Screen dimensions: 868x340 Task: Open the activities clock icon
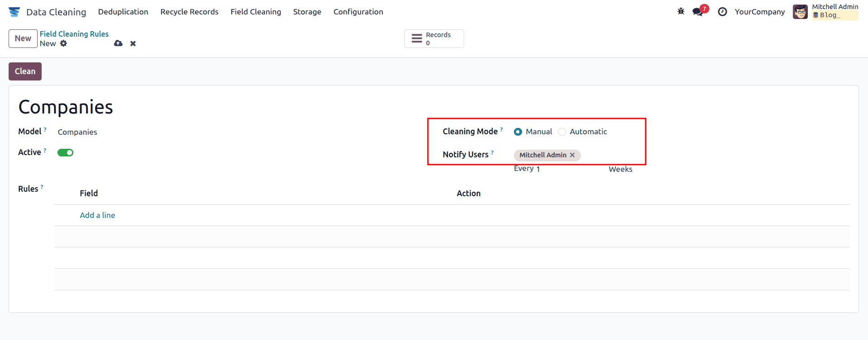click(x=722, y=12)
